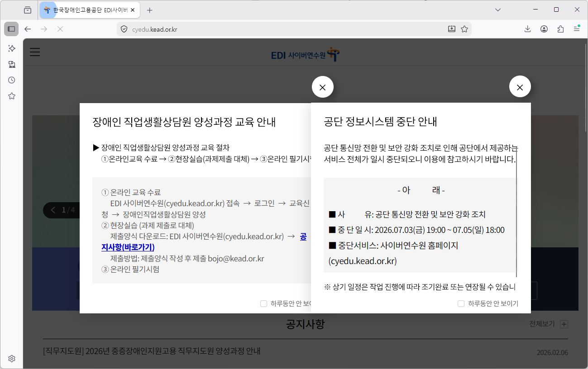Open a new browser tab
588x369 pixels.
pos(150,10)
